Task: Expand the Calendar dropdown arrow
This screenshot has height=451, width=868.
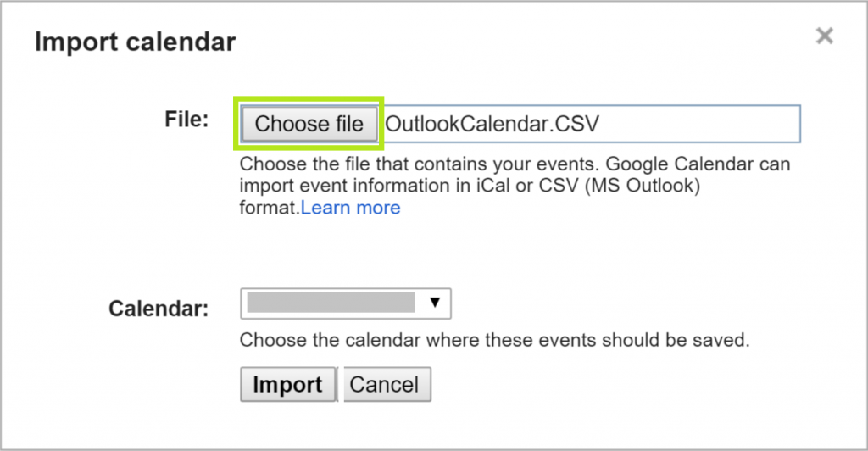Action: click(436, 302)
